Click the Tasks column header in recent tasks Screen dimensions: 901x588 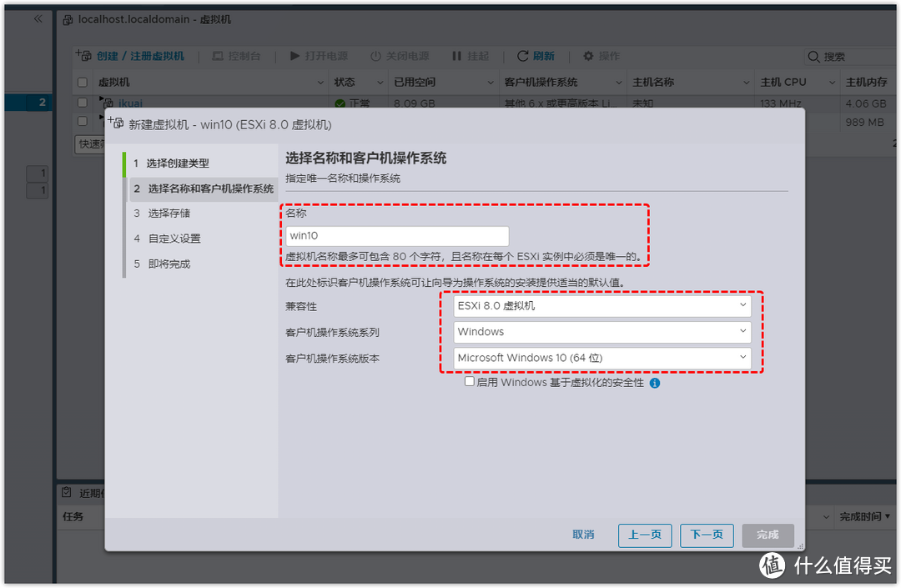click(73, 517)
